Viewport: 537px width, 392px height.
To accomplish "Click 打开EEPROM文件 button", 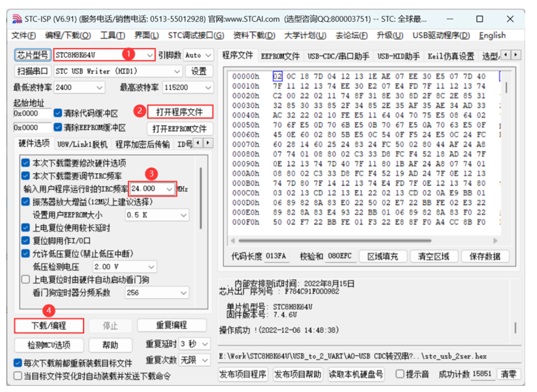I will tap(180, 129).
